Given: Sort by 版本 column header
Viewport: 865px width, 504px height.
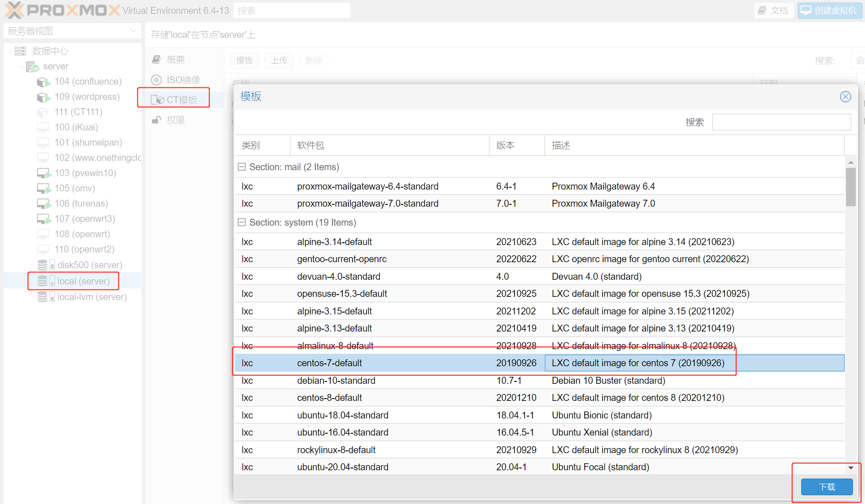Looking at the screenshot, I should tap(517, 146).
